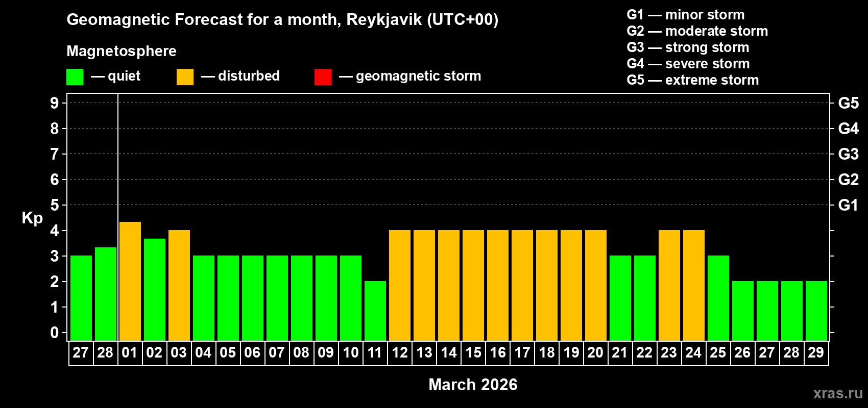Click the 'G1 — minor storm' legend text
The image size is (868, 408).
[686, 15]
